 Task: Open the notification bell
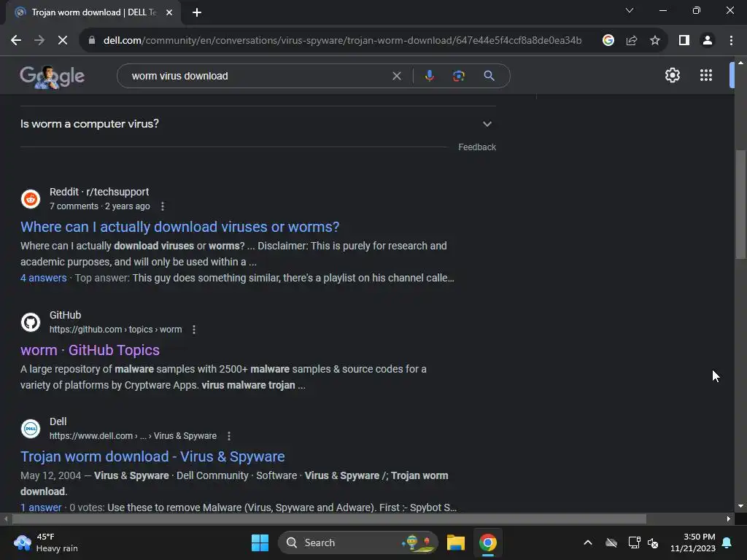(x=727, y=542)
